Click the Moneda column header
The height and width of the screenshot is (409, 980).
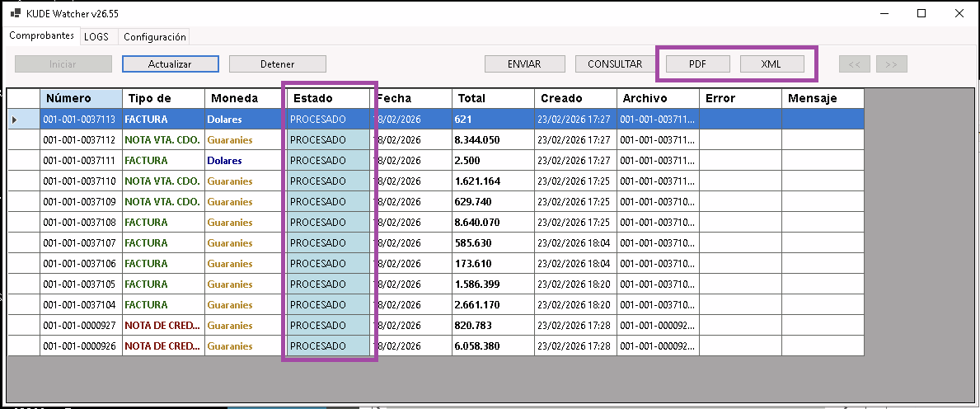click(246, 98)
